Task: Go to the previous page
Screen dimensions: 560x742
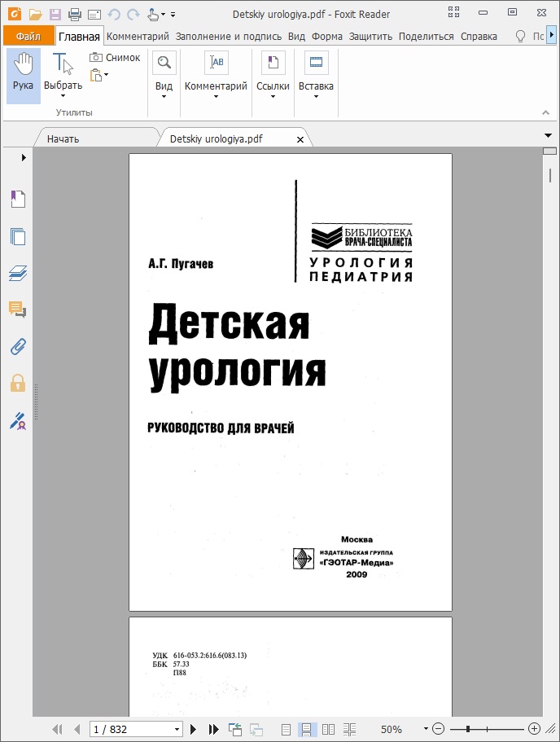Action: (77, 729)
